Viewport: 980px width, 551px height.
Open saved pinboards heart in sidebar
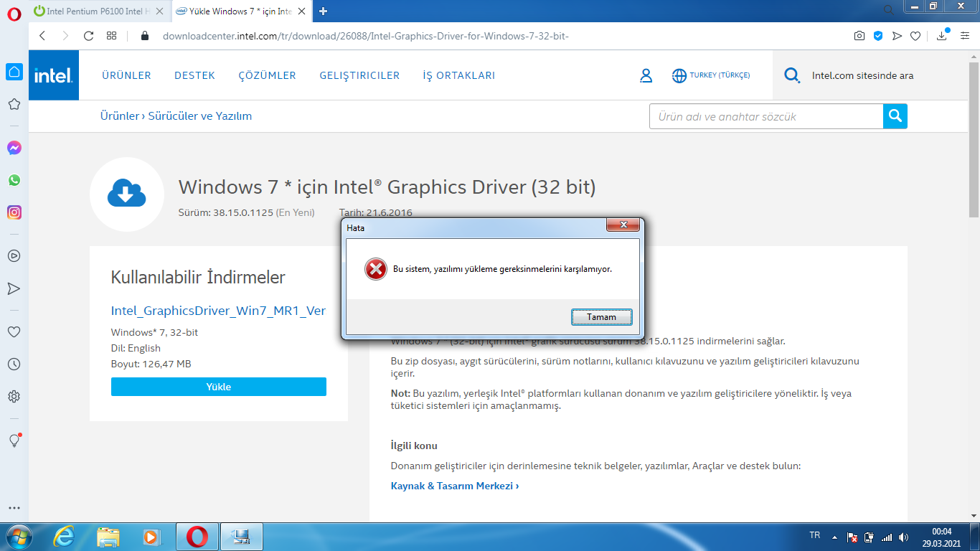(14, 332)
